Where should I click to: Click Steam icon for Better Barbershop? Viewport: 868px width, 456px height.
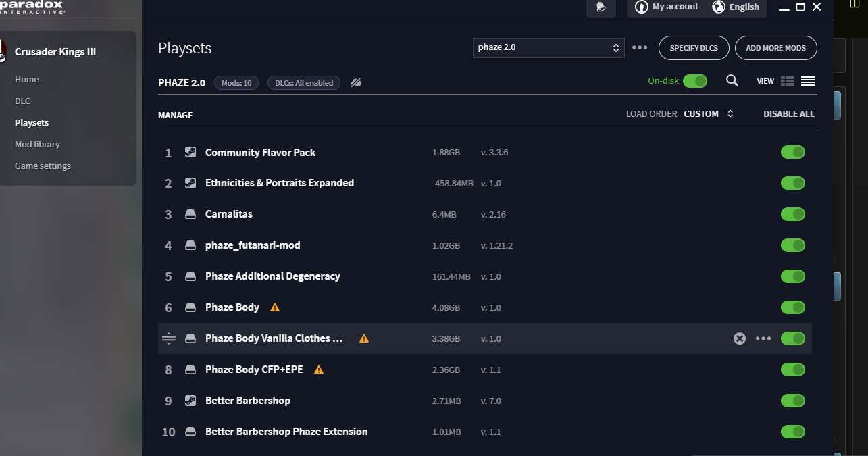click(190, 401)
